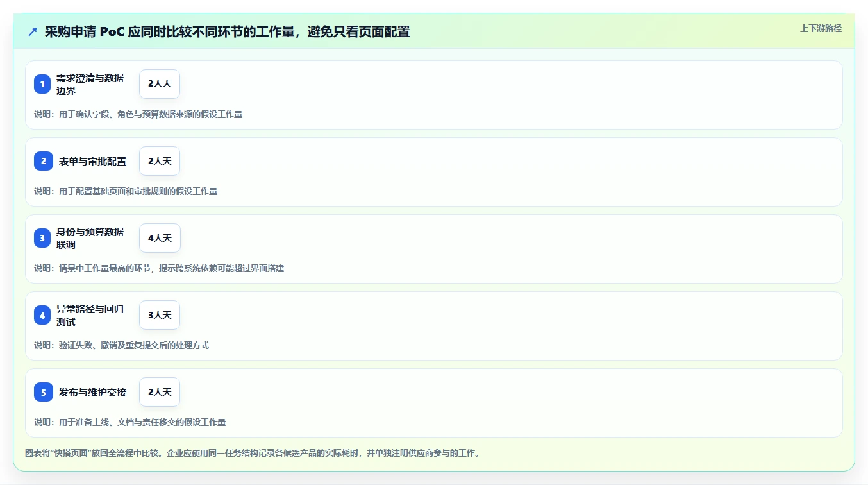The height and width of the screenshot is (485, 868).
Task: Select the step 4 number badge
Action: coord(42,315)
